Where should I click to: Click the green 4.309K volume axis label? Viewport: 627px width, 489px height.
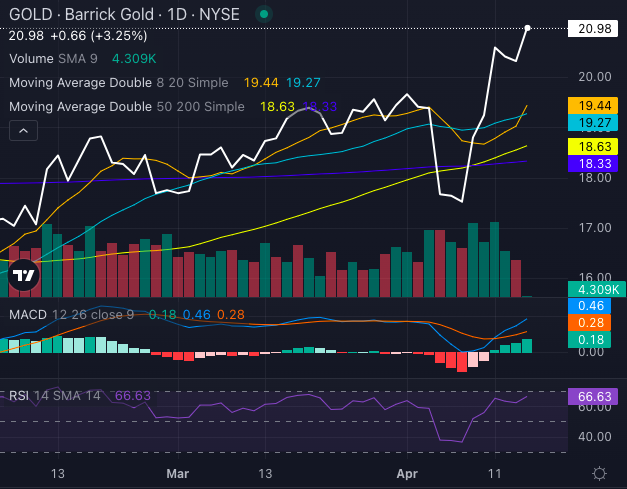tap(594, 289)
